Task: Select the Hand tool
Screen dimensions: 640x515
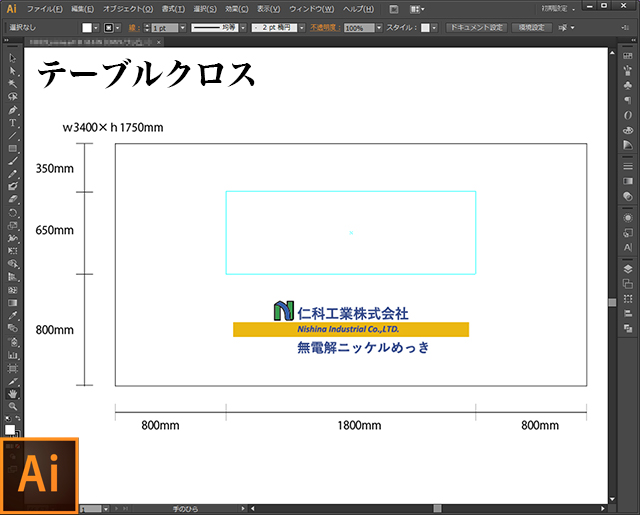Action: (13, 393)
